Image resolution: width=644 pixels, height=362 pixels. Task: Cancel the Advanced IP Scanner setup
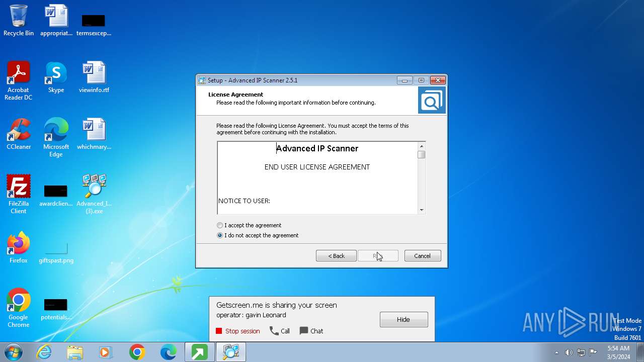point(423,256)
